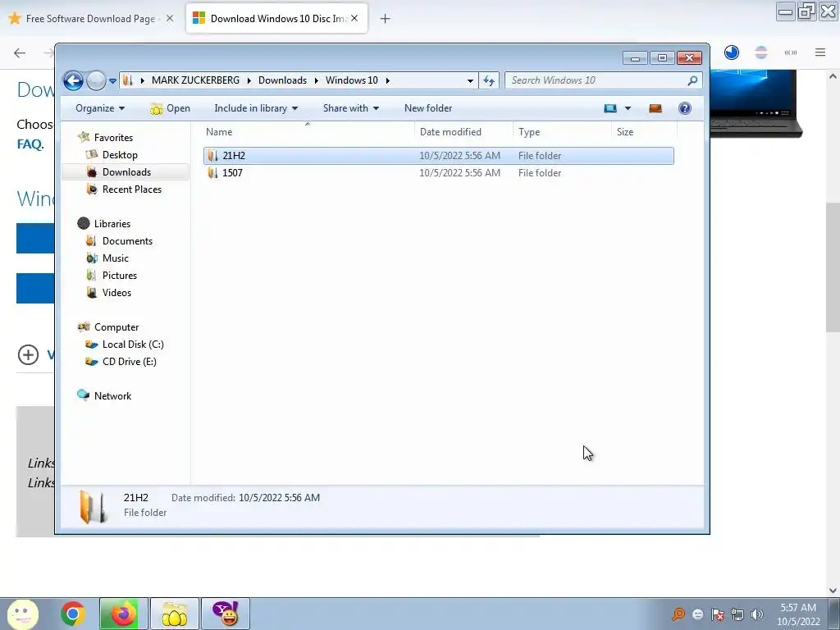Click Open in Explorer toolbar
This screenshot has width=840, height=630.
click(171, 108)
